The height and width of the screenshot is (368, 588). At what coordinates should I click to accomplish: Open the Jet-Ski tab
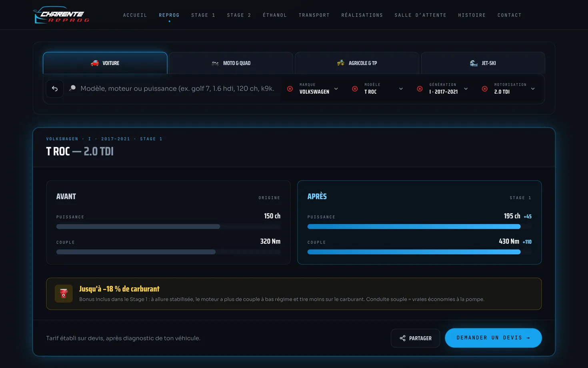(483, 63)
